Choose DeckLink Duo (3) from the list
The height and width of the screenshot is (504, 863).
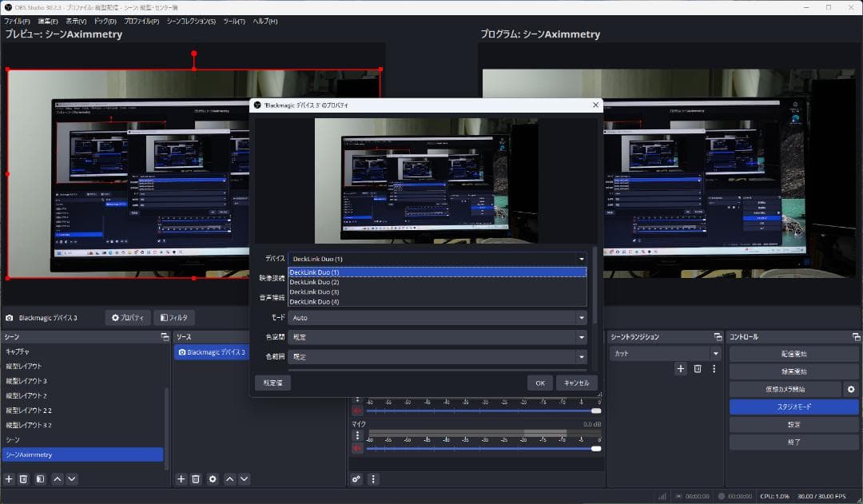point(437,292)
